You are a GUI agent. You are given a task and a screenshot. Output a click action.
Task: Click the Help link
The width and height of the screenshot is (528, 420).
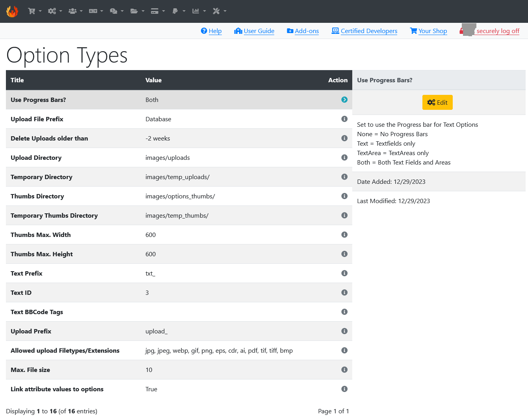click(211, 31)
